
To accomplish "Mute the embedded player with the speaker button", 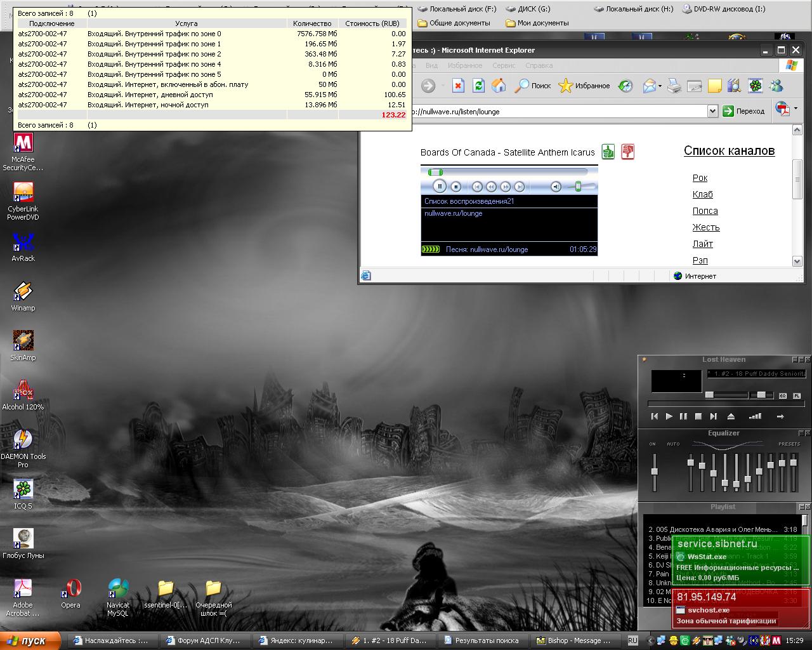I will pyautogui.click(x=556, y=187).
